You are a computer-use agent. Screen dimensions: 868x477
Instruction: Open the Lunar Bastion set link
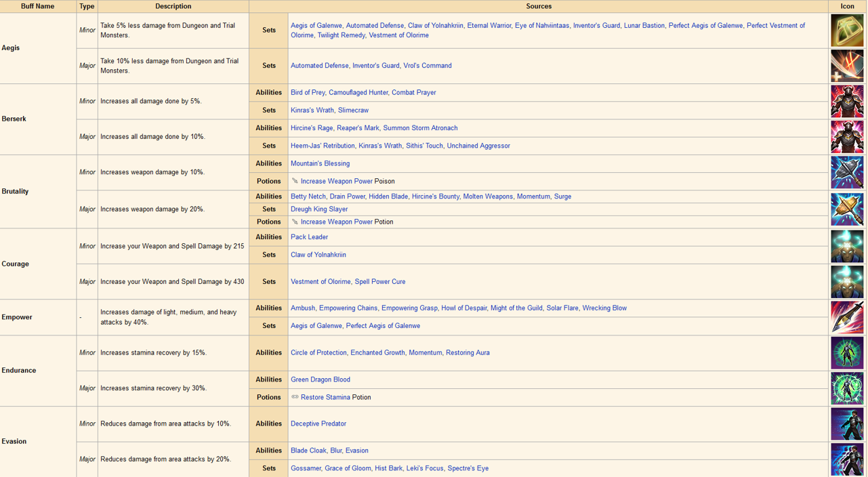pos(644,26)
